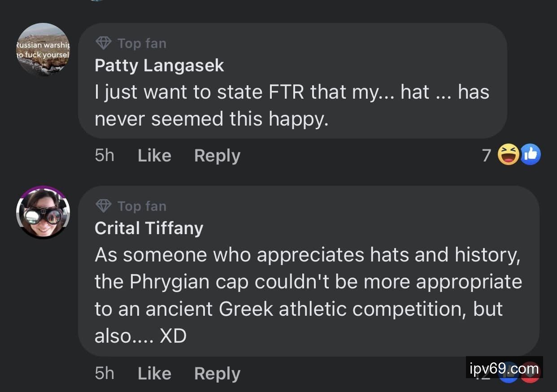Image resolution: width=557 pixels, height=392 pixels.
Task: Like Crital Tiffany's comment
Action: [154, 373]
